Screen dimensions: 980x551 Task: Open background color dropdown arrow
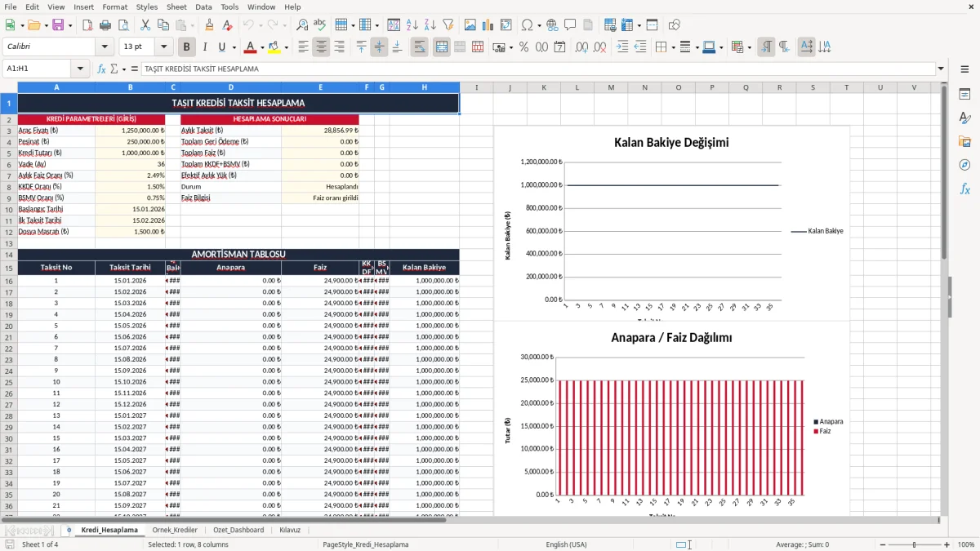coord(286,47)
